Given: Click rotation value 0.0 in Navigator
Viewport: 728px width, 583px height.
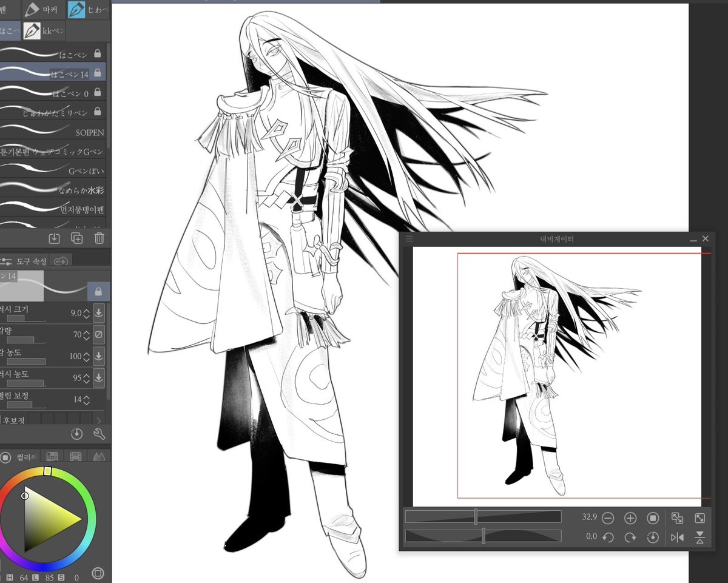Looking at the screenshot, I should pyautogui.click(x=591, y=537).
